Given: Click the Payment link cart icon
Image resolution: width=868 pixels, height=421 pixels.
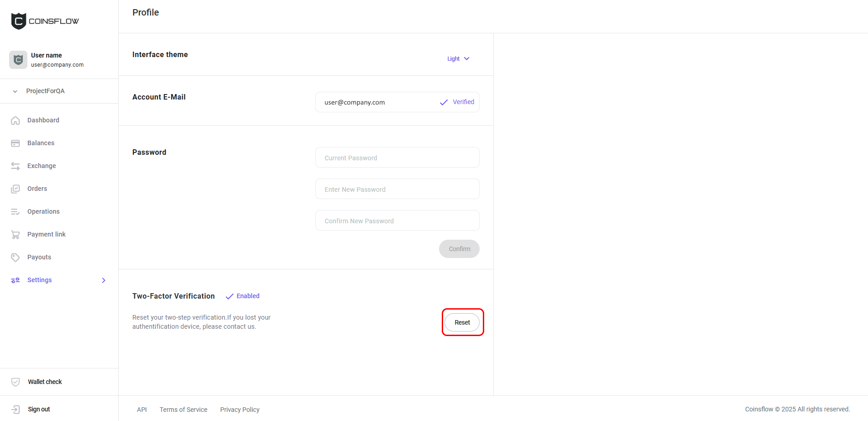Looking at the screenshot, I should 16,234.
